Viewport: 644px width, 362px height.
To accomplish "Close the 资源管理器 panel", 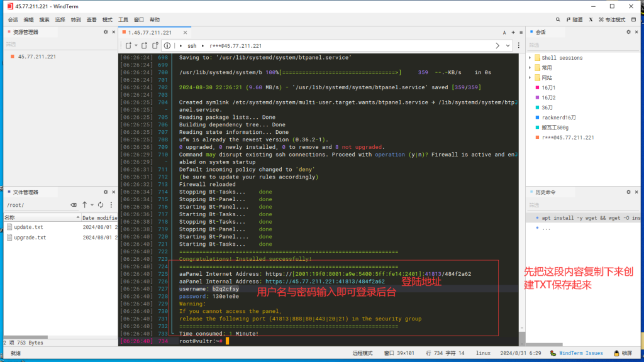I will (x=114, y=32).
